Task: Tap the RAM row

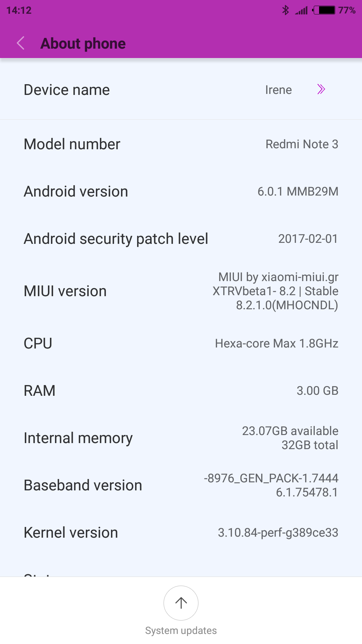Action: pyautogui.click(x=181, y=391)
